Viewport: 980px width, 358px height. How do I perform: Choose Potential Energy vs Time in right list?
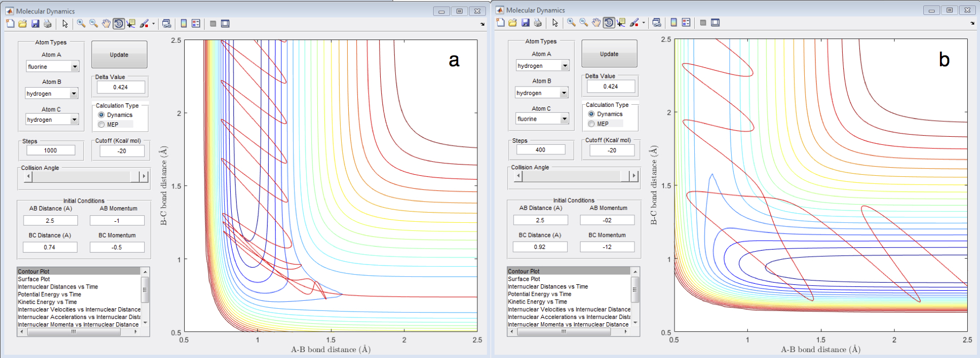coord(539,294)
